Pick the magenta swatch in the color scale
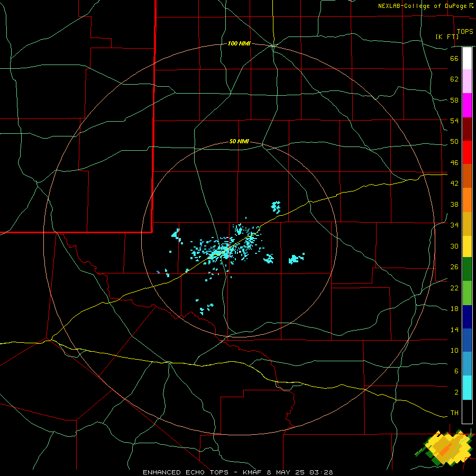Screen dimensions: 476x476 467,105
